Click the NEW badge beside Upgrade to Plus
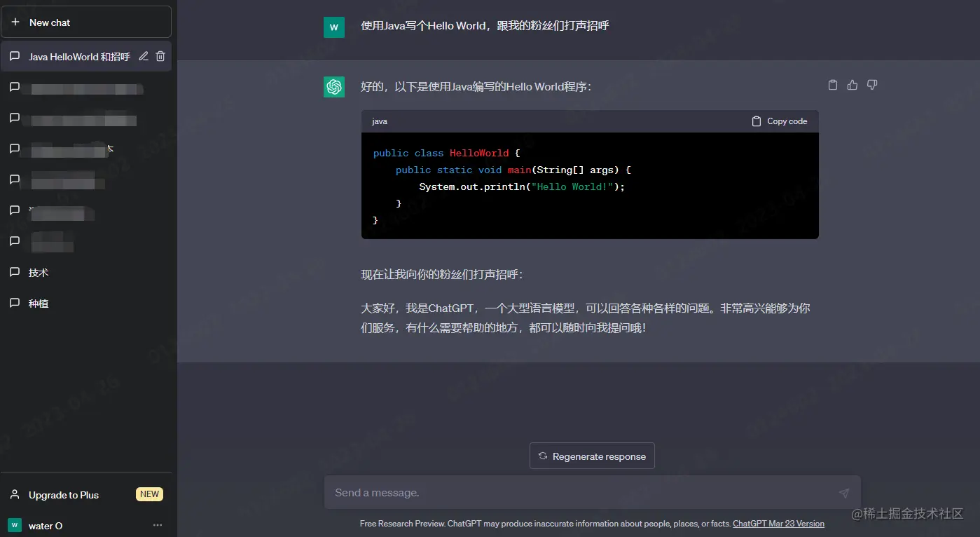Screen dimensions: 980x537 coord(149,494)
